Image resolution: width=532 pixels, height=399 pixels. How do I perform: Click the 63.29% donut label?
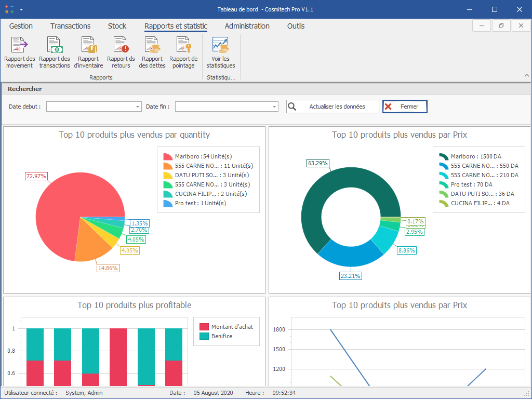click(317, 163)
